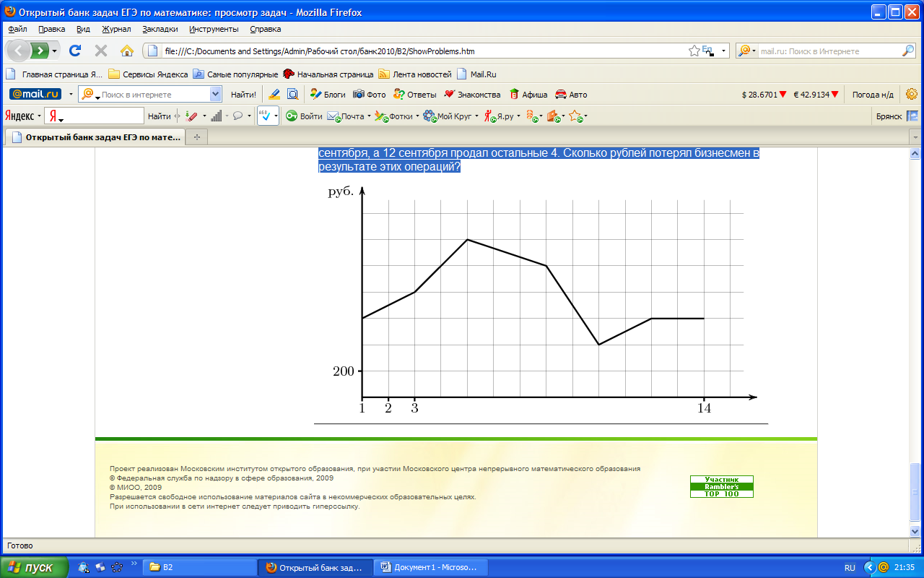Image resolution: width=924 pixels, height=578 pixels.
Task: Reload the page with the refresh icon
Action: [x=74, y=51]
